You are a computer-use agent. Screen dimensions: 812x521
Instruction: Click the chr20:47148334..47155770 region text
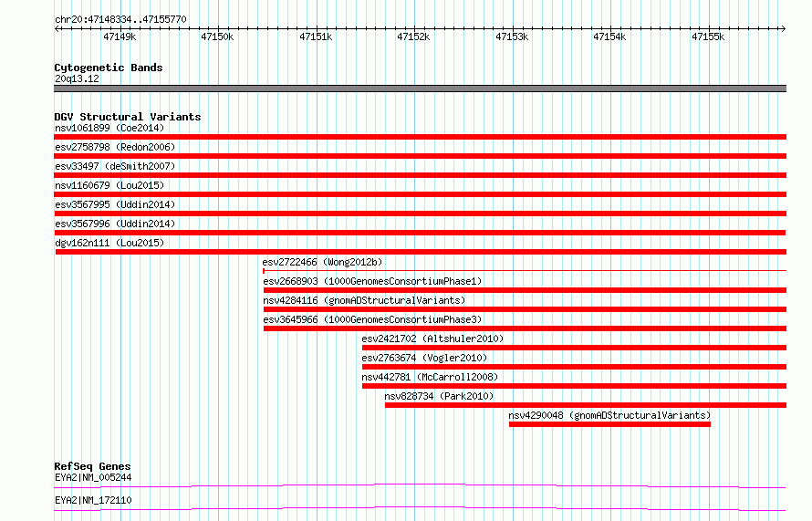pos(120,19)
